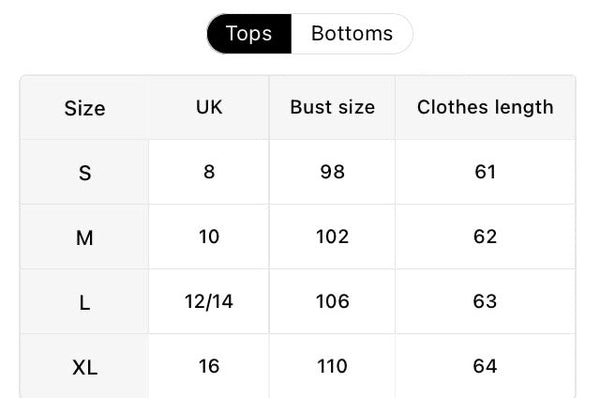The height and width of the screenshot is (398, 600).
Task: Click clothes length 61 cell
Action: [485, 172]
